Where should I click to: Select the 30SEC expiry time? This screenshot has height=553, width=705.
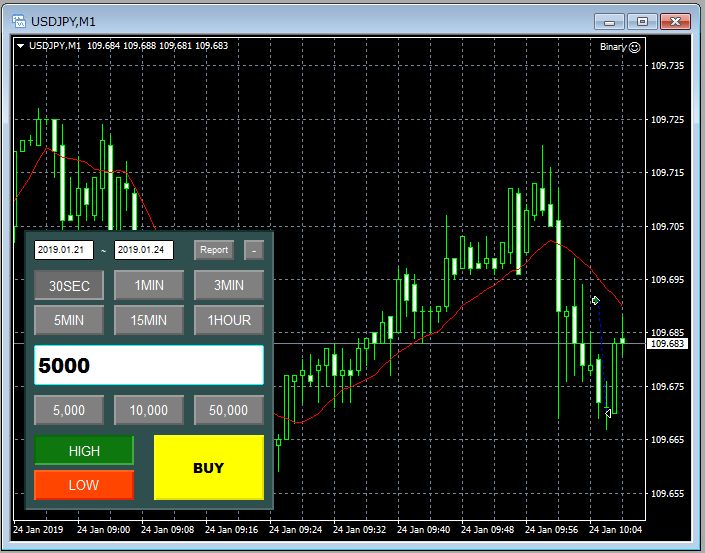pos(69,286)
